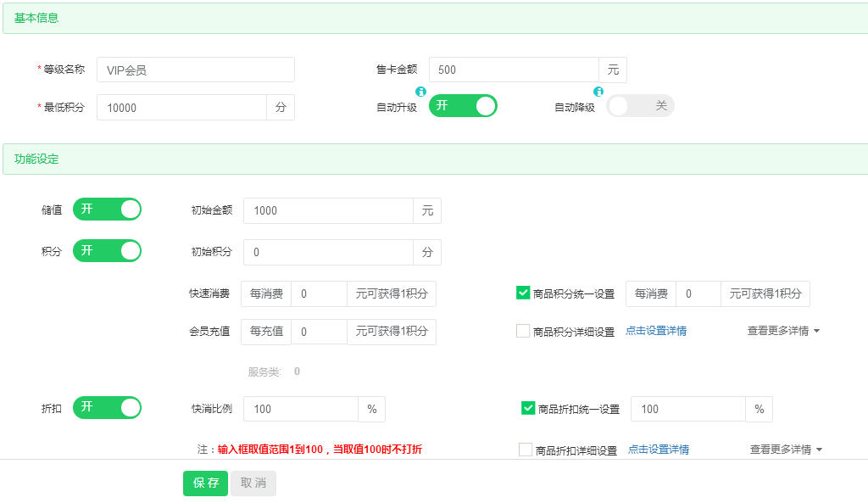Expand 查看更多详情 in the discount row
This screenshot has width=868, height=503.
[x=786, y=450]
